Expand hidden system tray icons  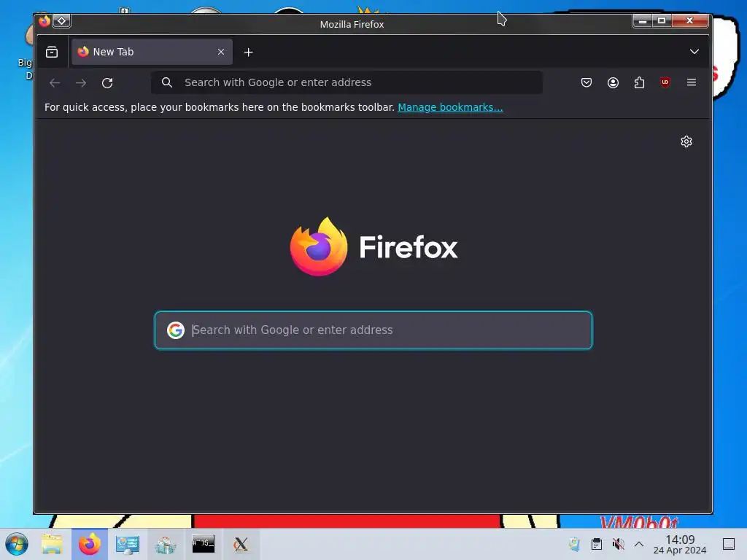point(639,544)
